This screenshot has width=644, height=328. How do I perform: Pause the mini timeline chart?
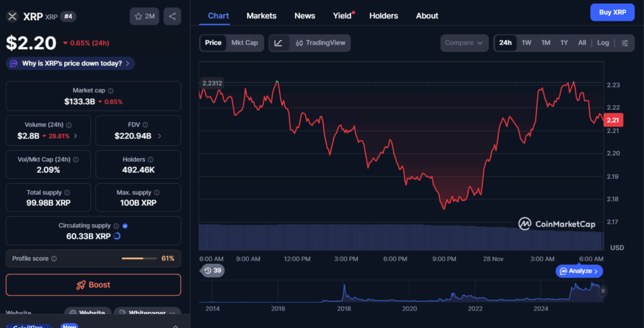[x=603, y=291]
